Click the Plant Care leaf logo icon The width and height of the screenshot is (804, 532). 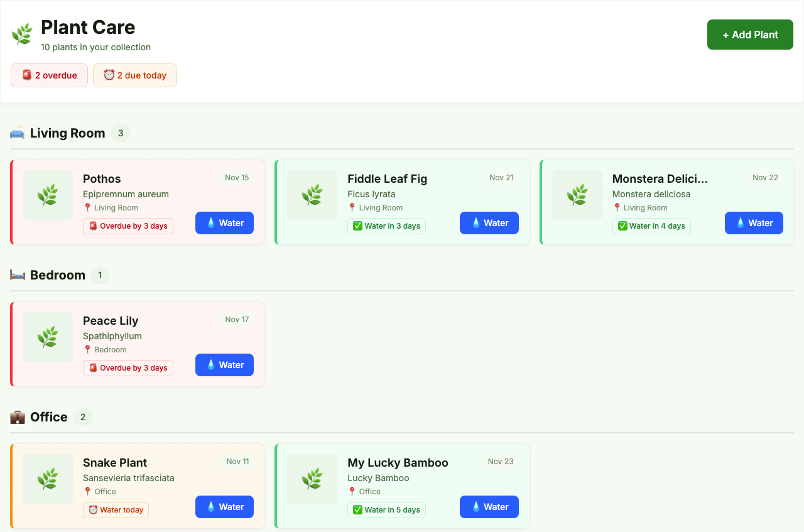(22, 34)
